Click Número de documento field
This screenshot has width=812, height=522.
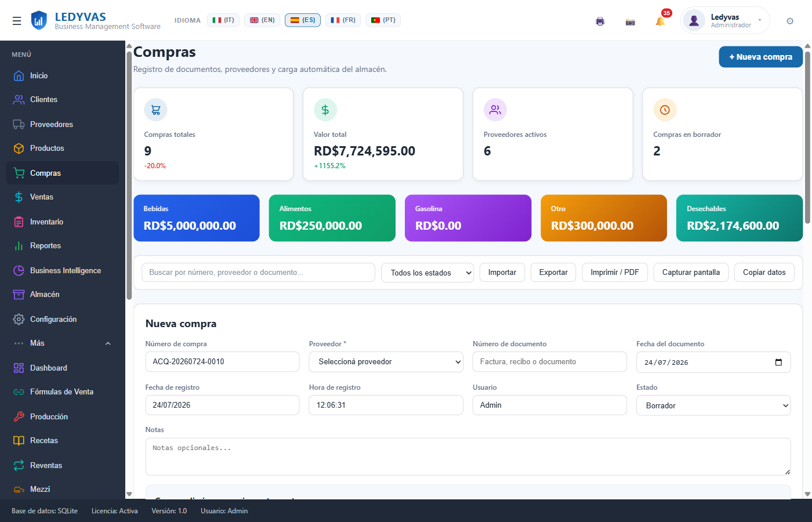coord(550,361)
